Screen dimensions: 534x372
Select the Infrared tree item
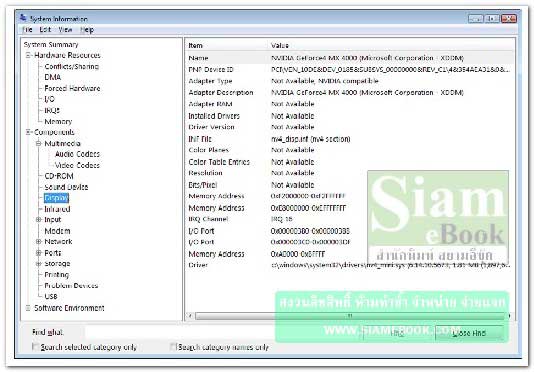(x=57, y=209)
